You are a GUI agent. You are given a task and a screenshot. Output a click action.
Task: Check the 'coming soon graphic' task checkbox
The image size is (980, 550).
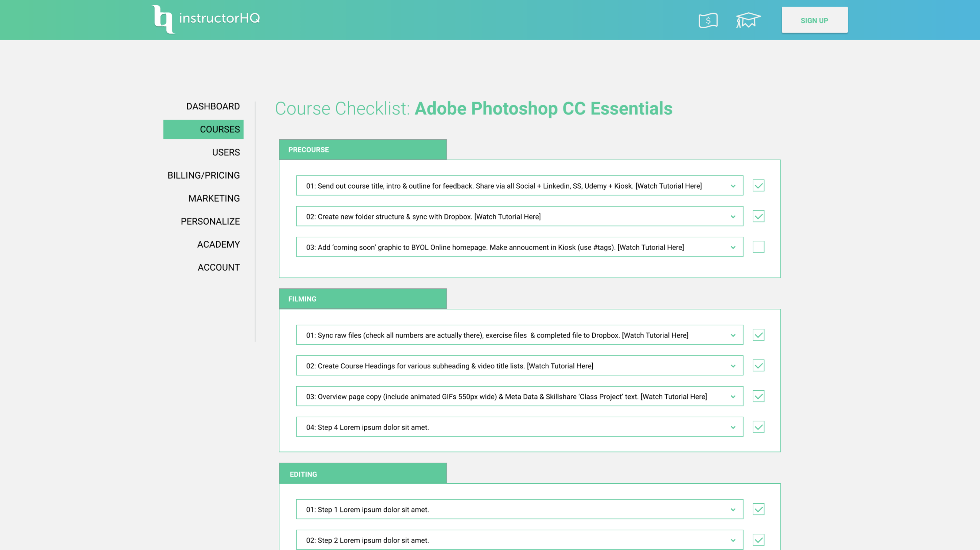pos(758,246)
